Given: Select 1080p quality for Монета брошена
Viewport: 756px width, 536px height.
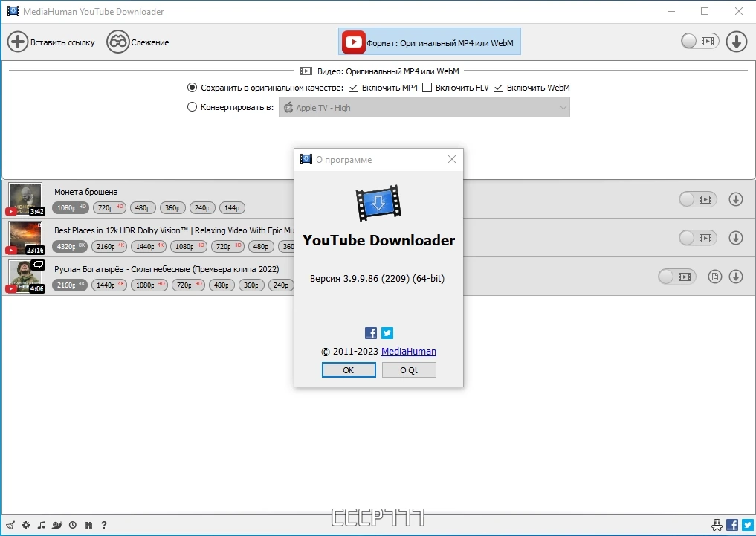Looking at the screenshot, I should pos(71,207).
